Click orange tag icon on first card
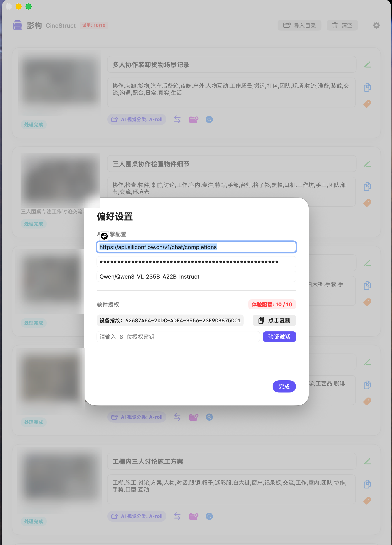392x545 pixels. pyautogui.click(x=367, y=104)
